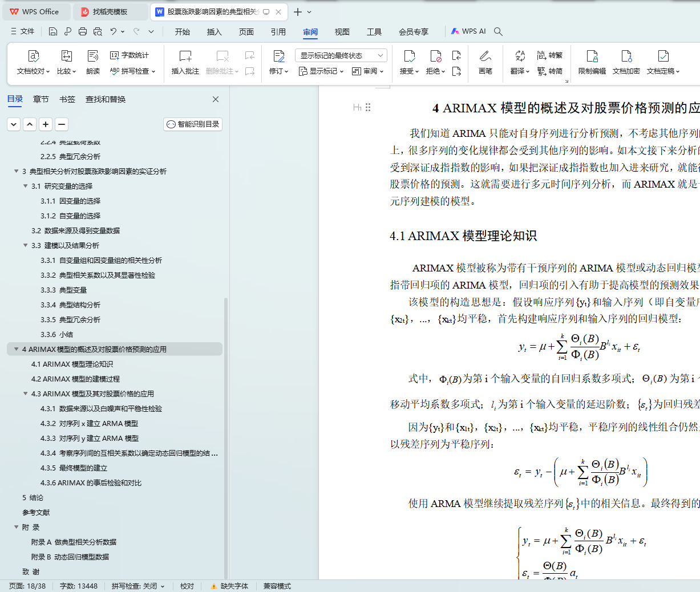Click the 拒绝 reject changes icon
This screenshot has width=700, height=592.
point(436,62)
